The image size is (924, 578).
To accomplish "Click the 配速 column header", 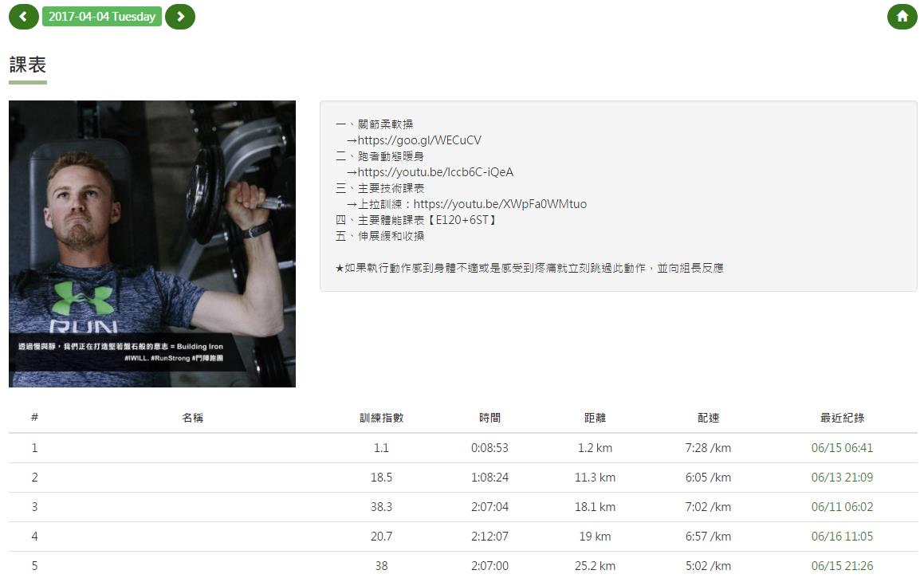I will [x=708, y=418].
